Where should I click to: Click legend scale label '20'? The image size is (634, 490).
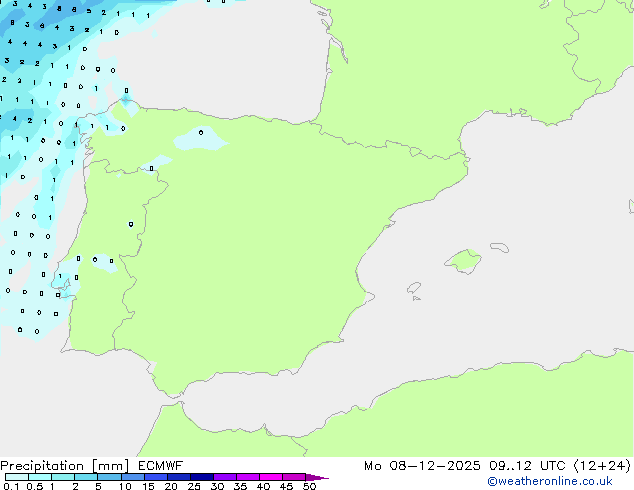171,486
